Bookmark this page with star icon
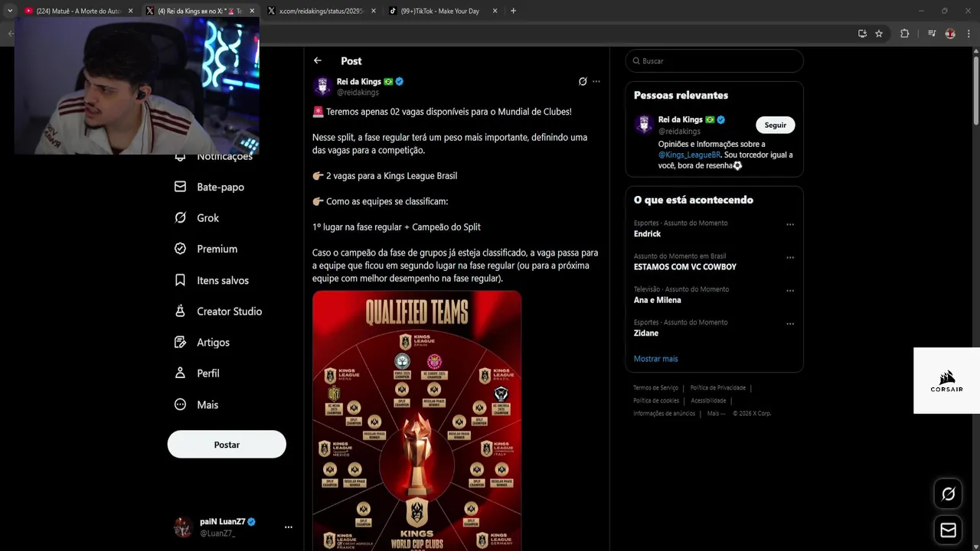Image resolution: width=980 pixels, height=551 pixels. click(879, 34)
